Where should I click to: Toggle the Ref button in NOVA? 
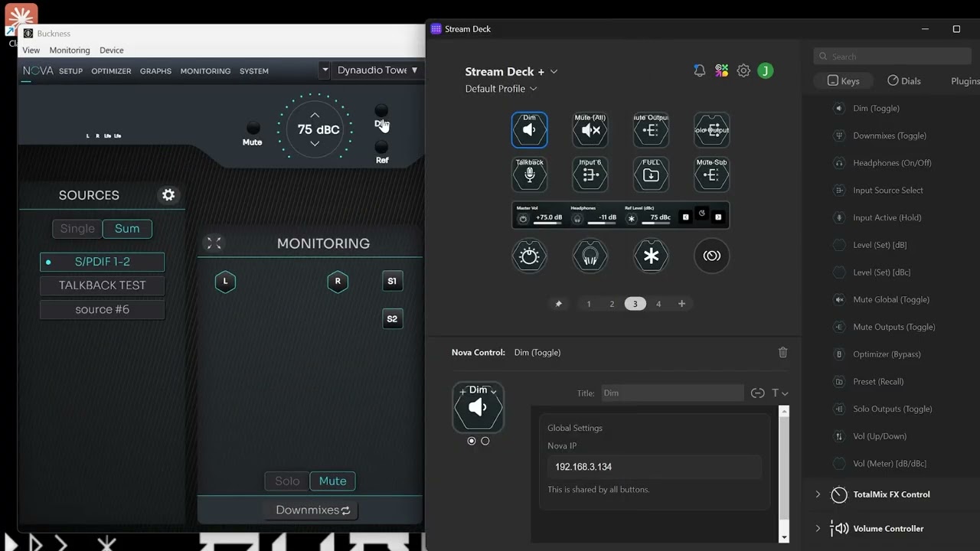(381, 147)
